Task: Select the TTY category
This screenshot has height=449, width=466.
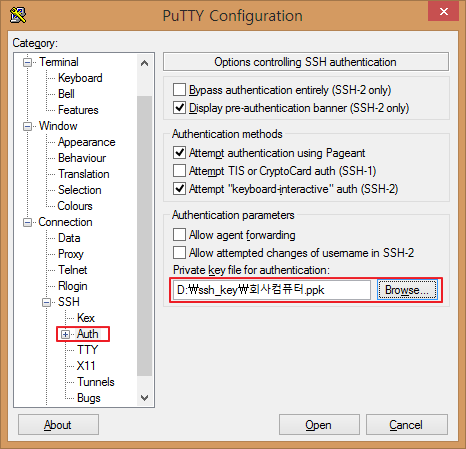Action: point(87,350)
